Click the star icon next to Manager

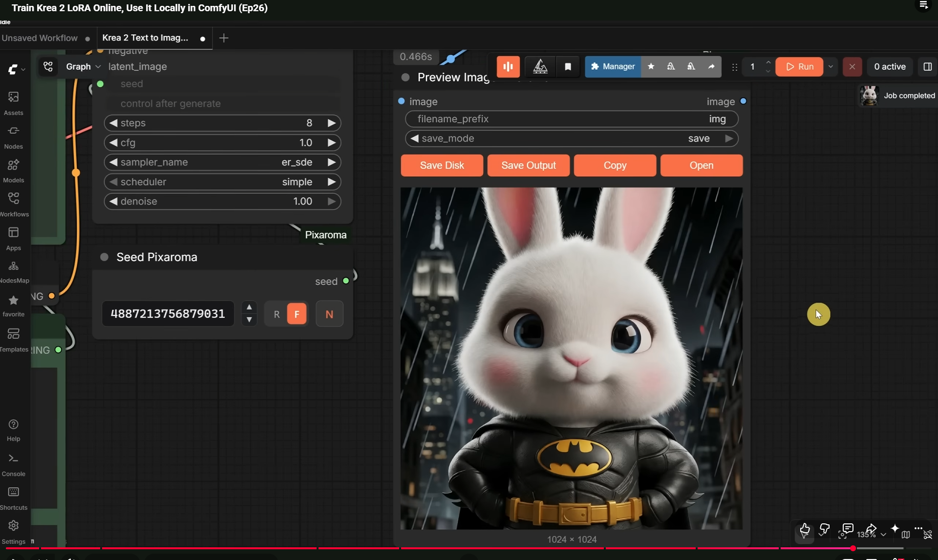point(651,66)
